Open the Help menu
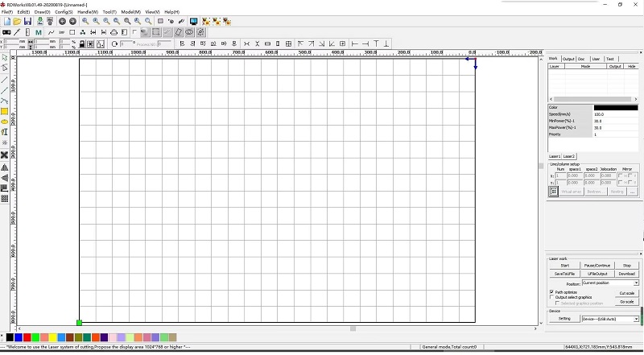Image resolution: width=644 pixels, height=355 pixels. coord(171,12)
